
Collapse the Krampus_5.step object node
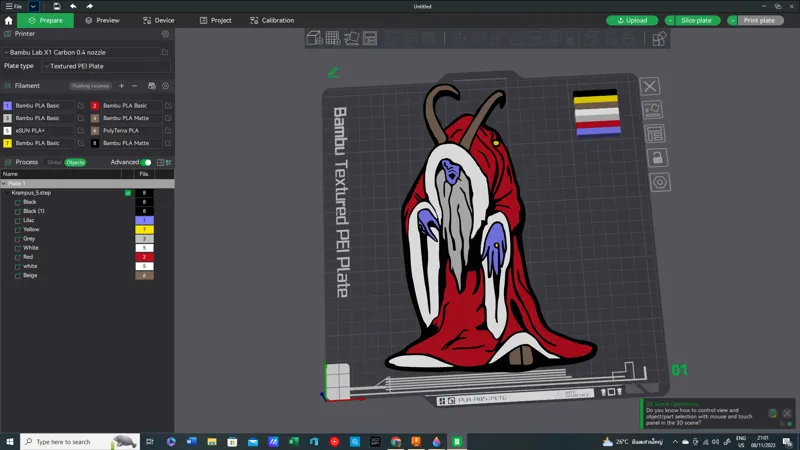pos(7,193)
